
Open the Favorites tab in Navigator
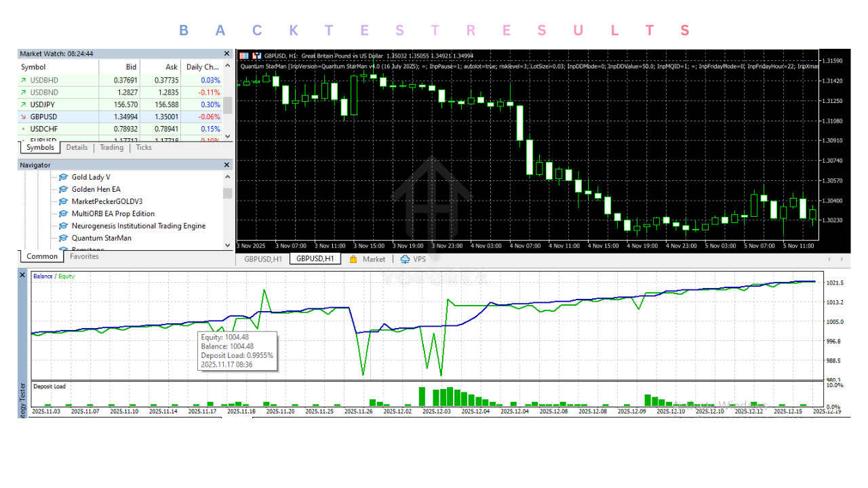(84, 257)
